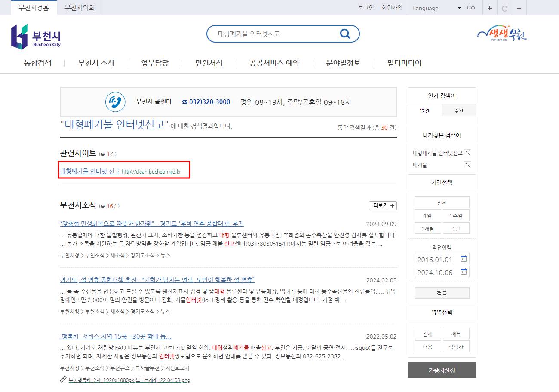559x392 pixels.
Task: Click '복사골부천' breadcrumb text
Action: pyautogui.click(x=147, y=368)
